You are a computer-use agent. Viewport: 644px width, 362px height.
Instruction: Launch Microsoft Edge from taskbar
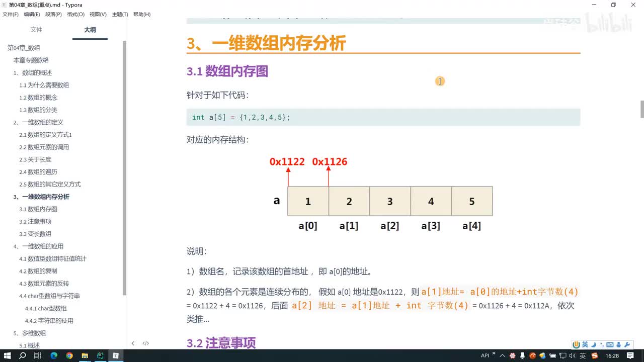click(x=54, y=355)
